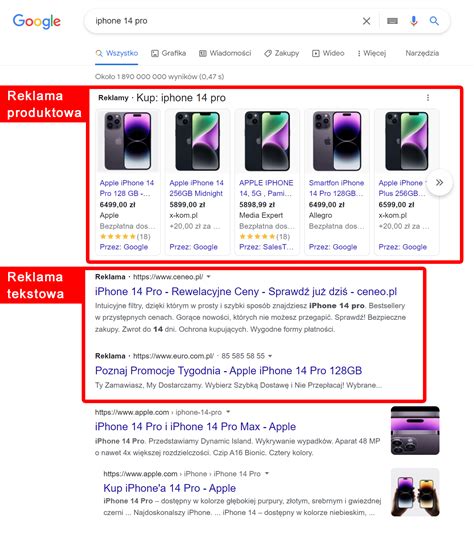Switch to the Wiadomości tab
The width and height of the screenshot is (474, 534).
pos(225,53)
